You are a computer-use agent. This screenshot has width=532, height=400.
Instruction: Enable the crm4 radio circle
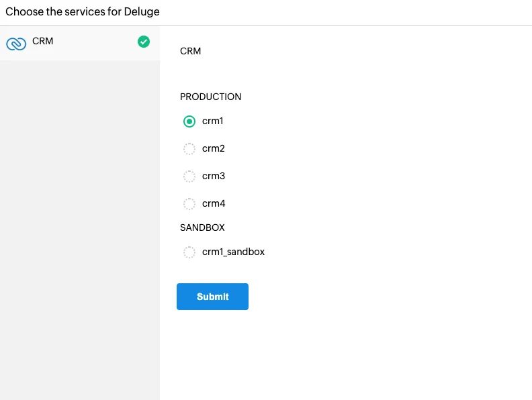(189, 204)
